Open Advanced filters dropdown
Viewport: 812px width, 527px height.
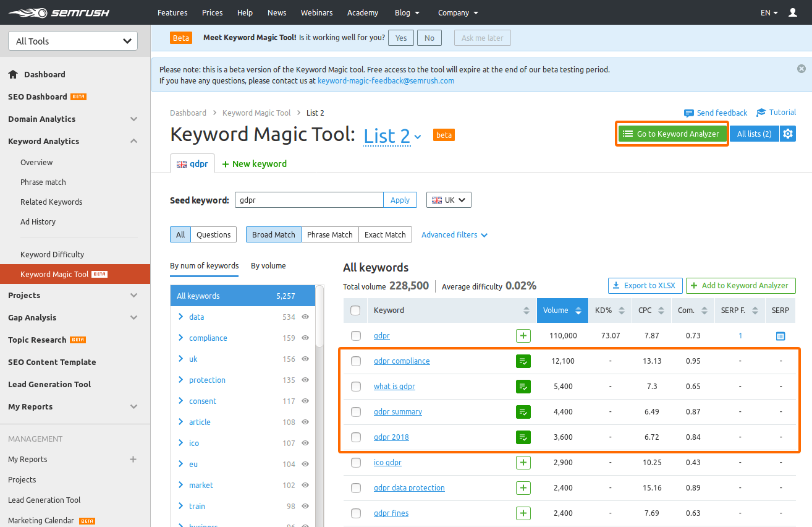[x=454, y=235]
